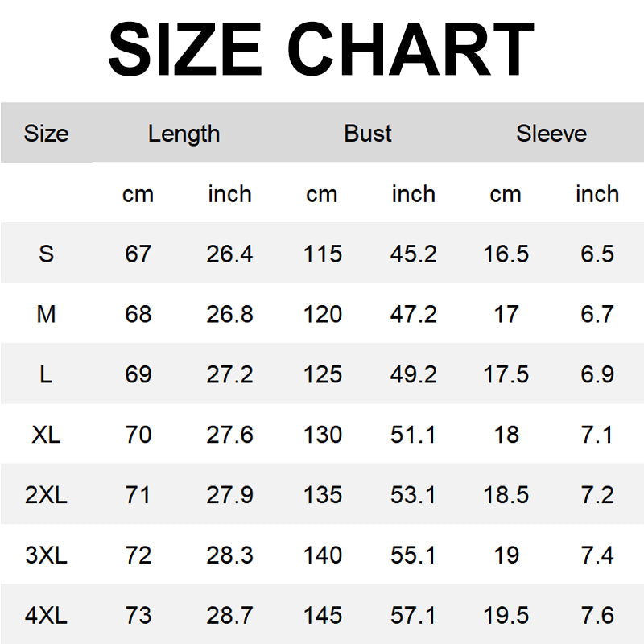
Task: Click the Sleeve column header
Action: click(551, 134)
